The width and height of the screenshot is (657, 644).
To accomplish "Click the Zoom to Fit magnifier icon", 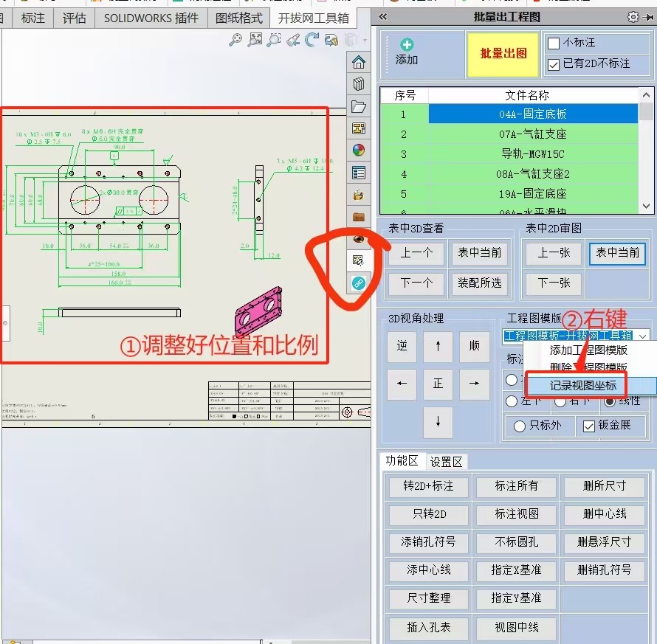I will click(x=235, y=40).
